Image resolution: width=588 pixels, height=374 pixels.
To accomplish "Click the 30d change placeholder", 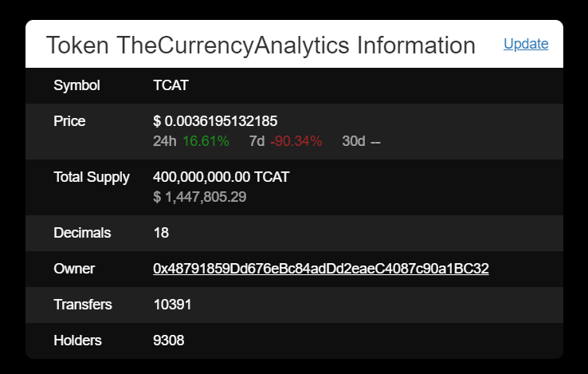I will [375, 142].
